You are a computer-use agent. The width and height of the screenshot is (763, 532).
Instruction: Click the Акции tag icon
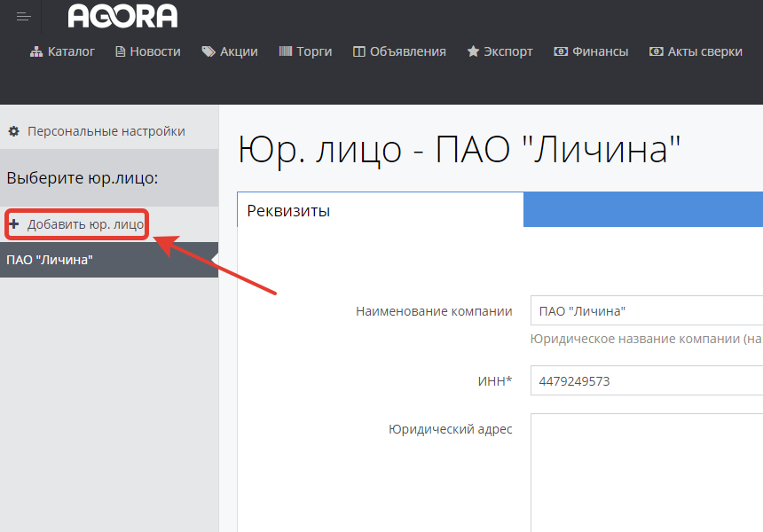[x=208, y=51]
